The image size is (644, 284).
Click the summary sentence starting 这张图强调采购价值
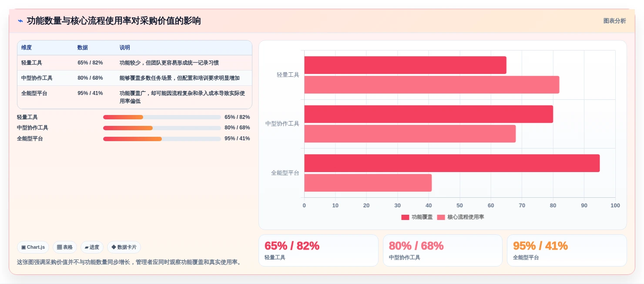coord(130,262)
